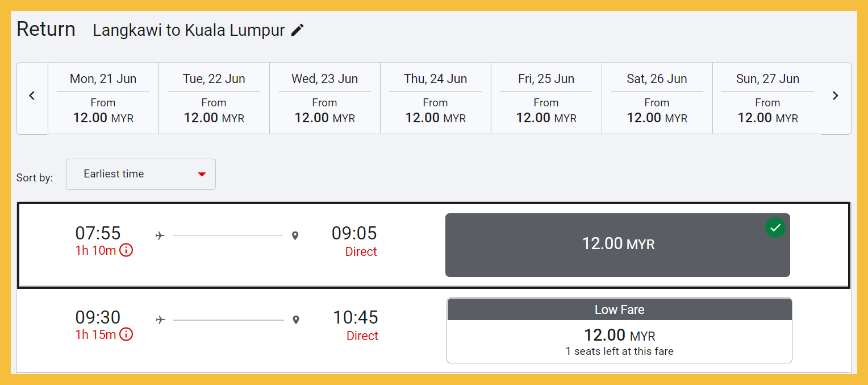868x385 pixels.
Task: Pick Fri, 25 Jun date tab
Action: coord(546,98)
